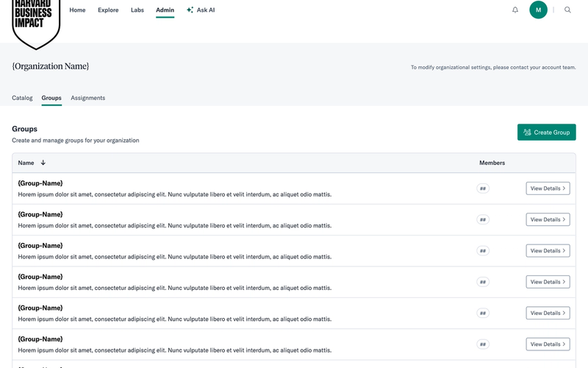Click the sixth {Group-Name} title
Screen dimensions: 588x368
pos(40,339)
